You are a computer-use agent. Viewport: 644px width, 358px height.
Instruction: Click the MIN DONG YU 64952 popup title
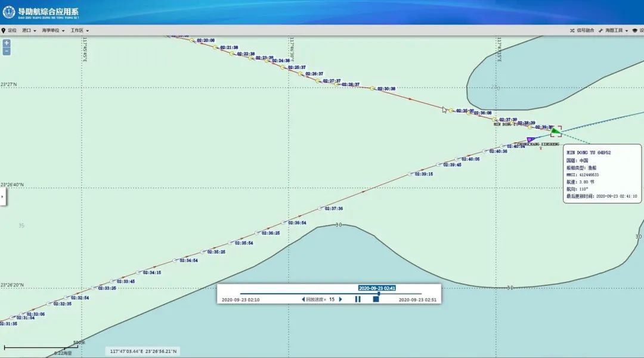tap(589, 152)
